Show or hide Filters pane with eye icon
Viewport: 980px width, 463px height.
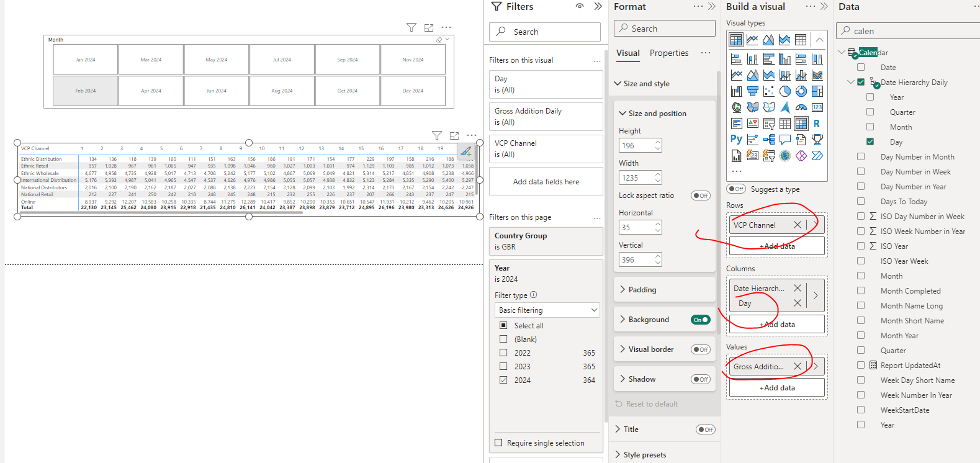pos(580,6)
